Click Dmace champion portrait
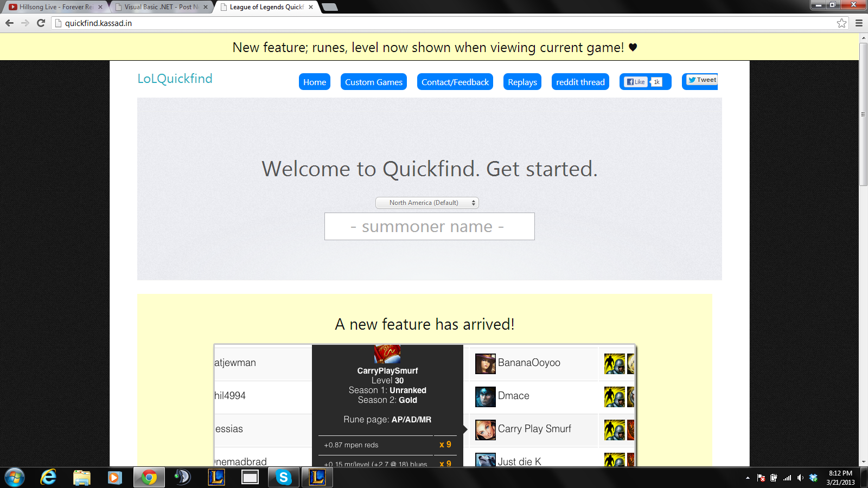This screenshot has width=868, height=488. click(486, 396)
